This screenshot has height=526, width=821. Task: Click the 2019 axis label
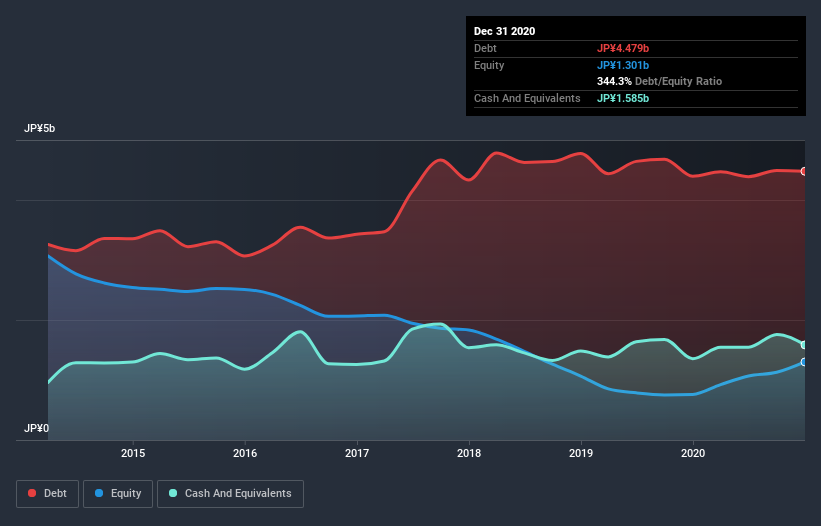point(581,453)
